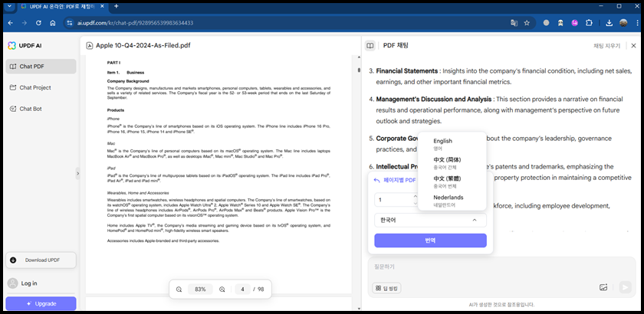Click the Upgrade button
This screenshot has width=644, height=314.
click(41, 304)
